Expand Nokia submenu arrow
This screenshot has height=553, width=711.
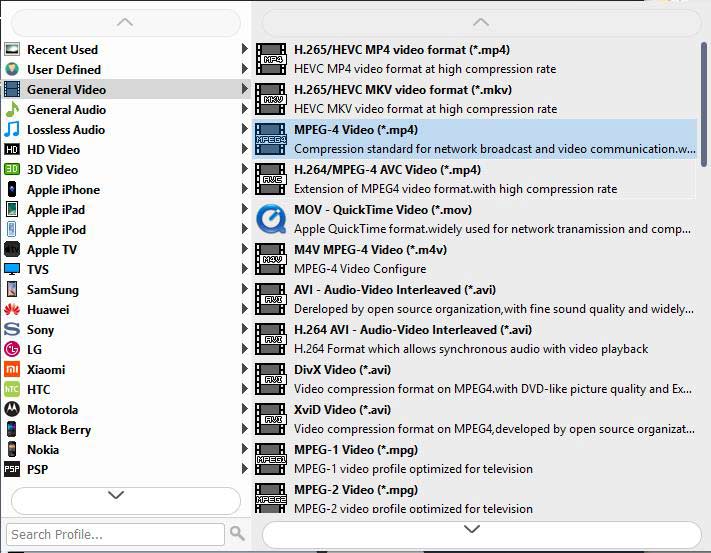(245, 448)
